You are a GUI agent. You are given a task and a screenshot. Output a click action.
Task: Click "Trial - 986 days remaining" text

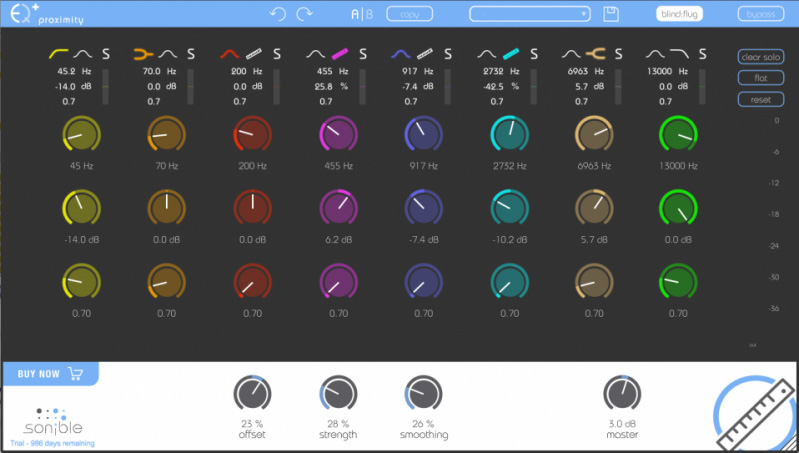pos(52,443)
